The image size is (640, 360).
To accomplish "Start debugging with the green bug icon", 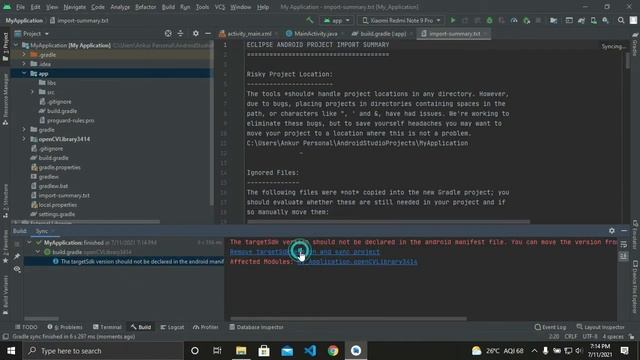I will coord(489,20).
